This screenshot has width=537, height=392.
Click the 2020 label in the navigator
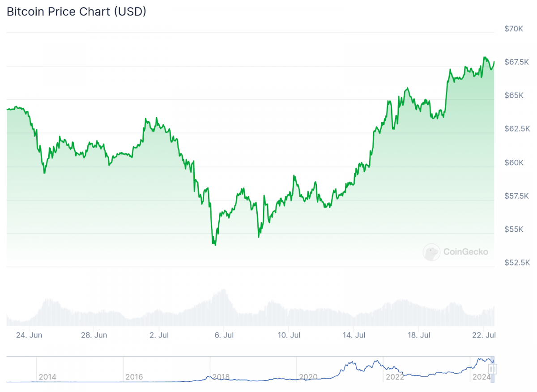[308, 377]
